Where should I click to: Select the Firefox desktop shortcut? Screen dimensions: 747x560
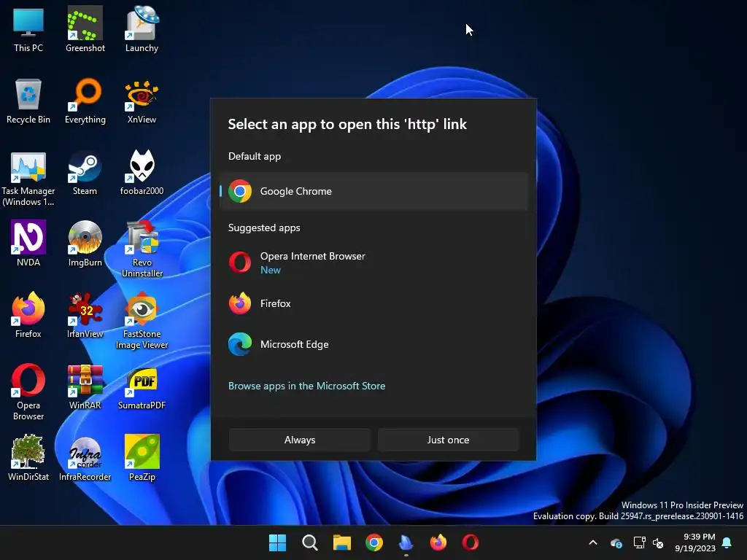[x=28, y=315]
